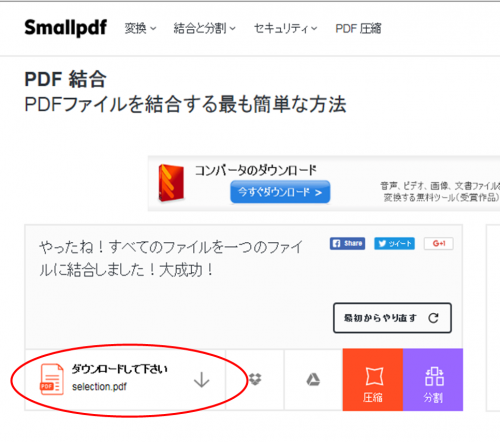Viewport: 500px width, 442px height.
Task: Click the Smallpdf logo
Action: coord(66,28)
